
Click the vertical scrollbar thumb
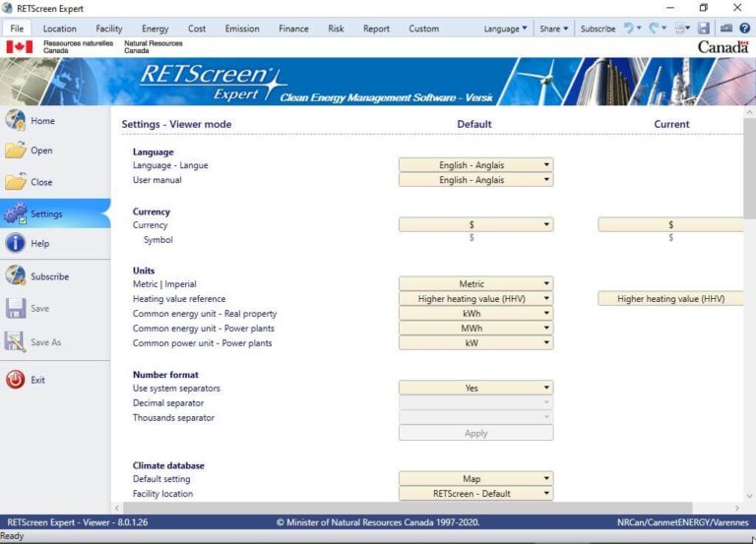coord(749,168)
